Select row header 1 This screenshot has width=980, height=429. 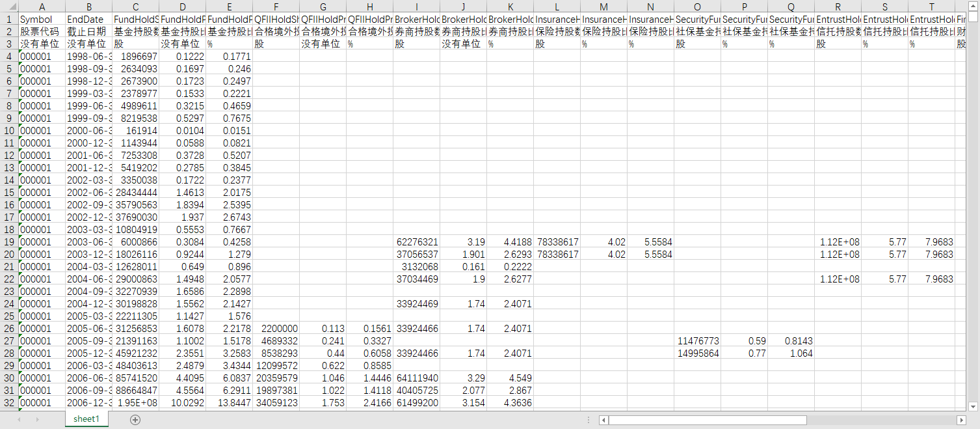point(9,19)
